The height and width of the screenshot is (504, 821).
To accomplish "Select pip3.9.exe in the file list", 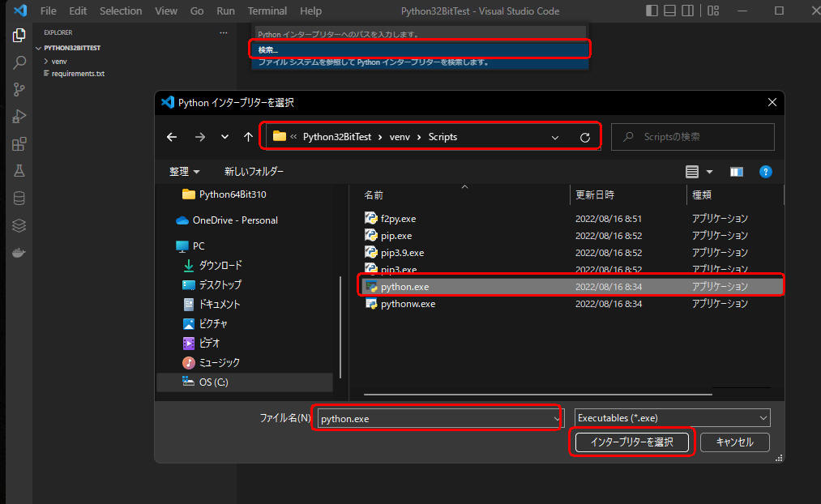I will pyautogui.click(x=571, y=253).
